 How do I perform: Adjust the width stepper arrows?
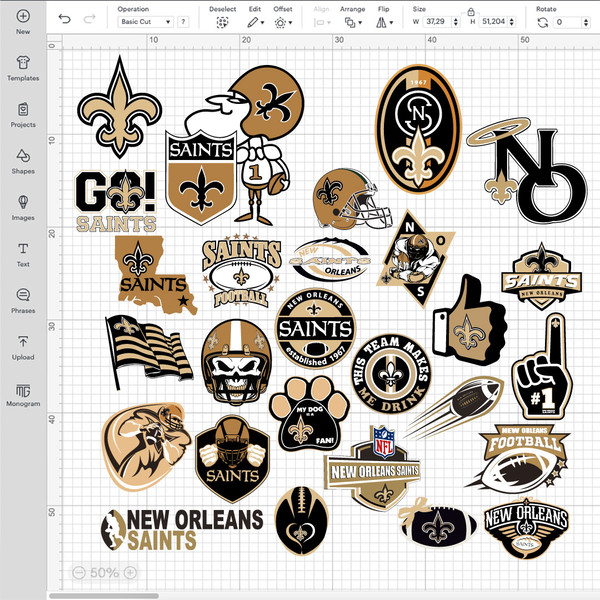(x=456, y=22)
